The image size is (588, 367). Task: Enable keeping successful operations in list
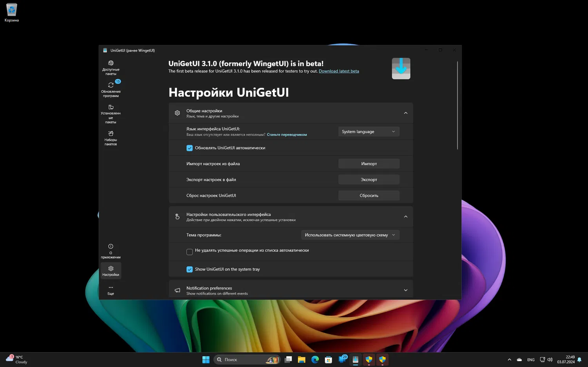click(190, 252)
